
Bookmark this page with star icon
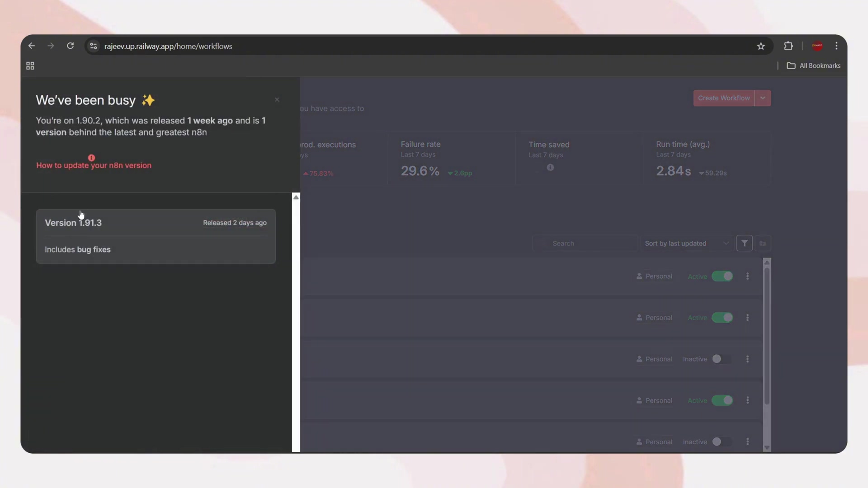pos(761,46)
